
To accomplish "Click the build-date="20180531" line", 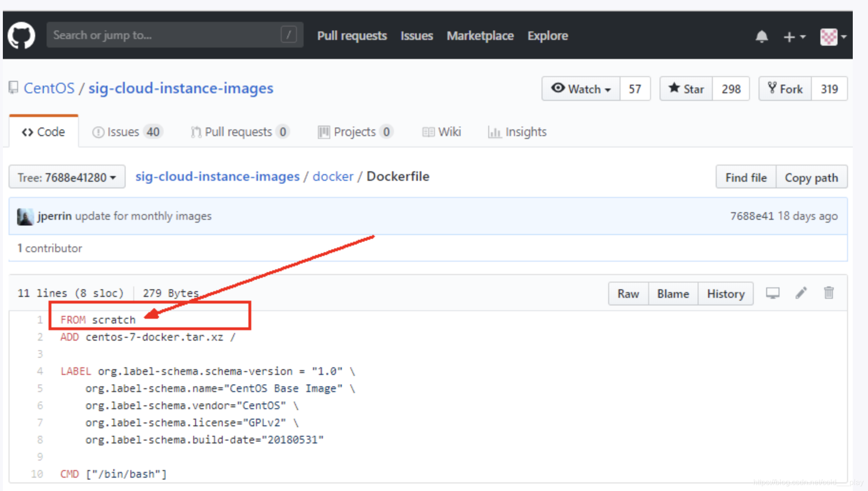I will click(x=205, y=440).
